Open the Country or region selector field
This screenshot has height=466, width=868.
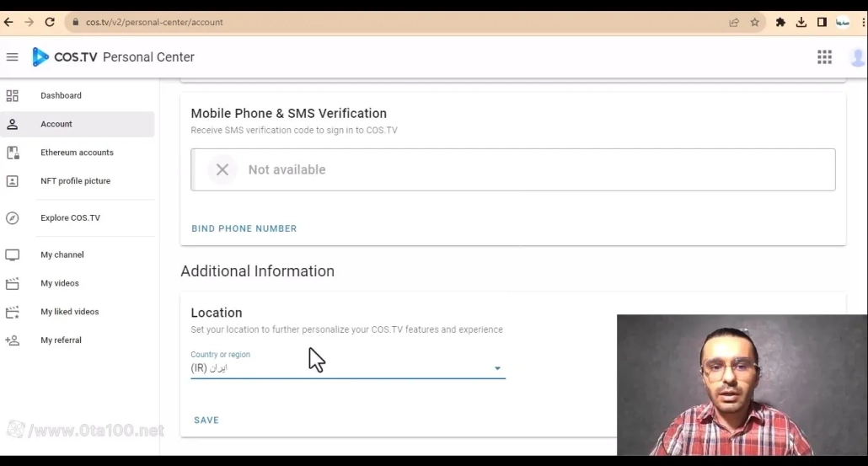point(337,367)
